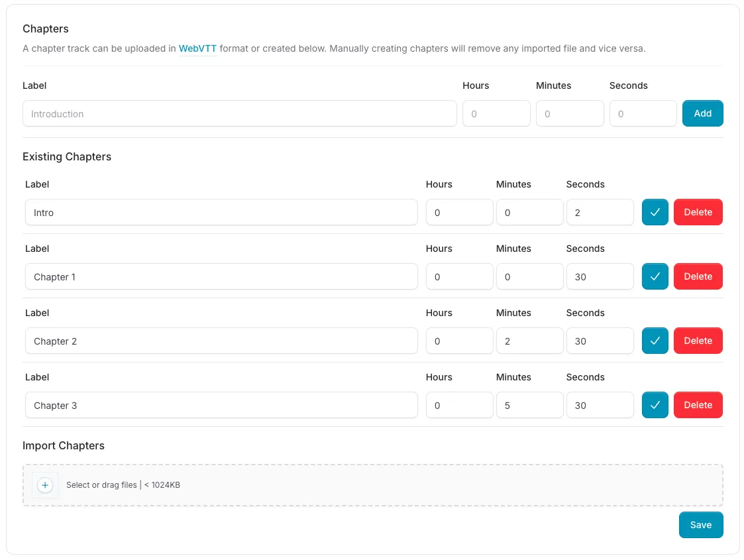The height and width of the screenshot is (560, 744).
Task: Open the WebVTT format link
Action: click(x=197, y=48)
